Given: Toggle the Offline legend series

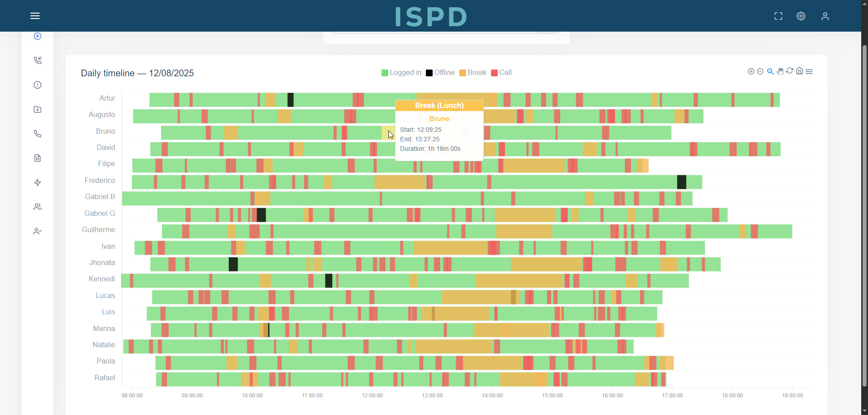Looking at the screenshot, I should click(x=440, y=73).
